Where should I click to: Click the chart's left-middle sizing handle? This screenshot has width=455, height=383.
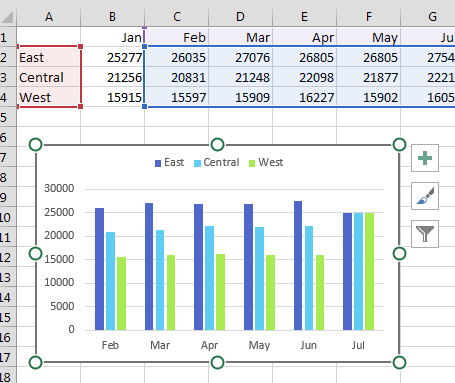(x=36, y=254)
